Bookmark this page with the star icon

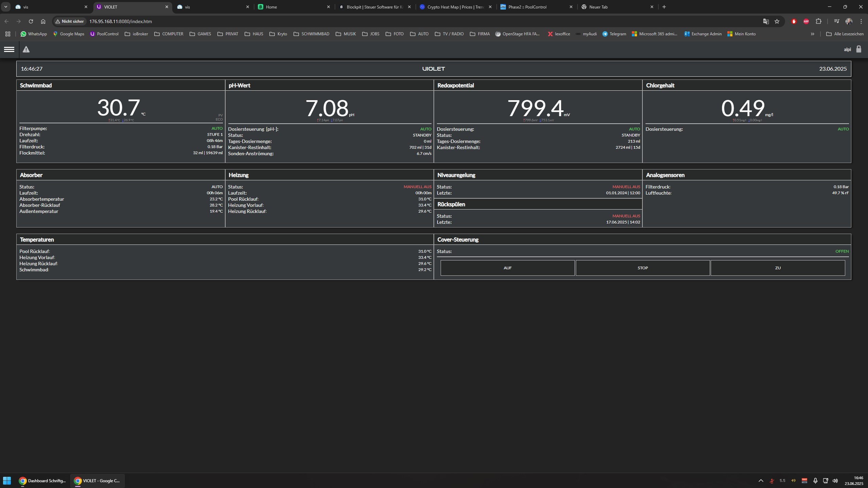click(x=777, y=21)
